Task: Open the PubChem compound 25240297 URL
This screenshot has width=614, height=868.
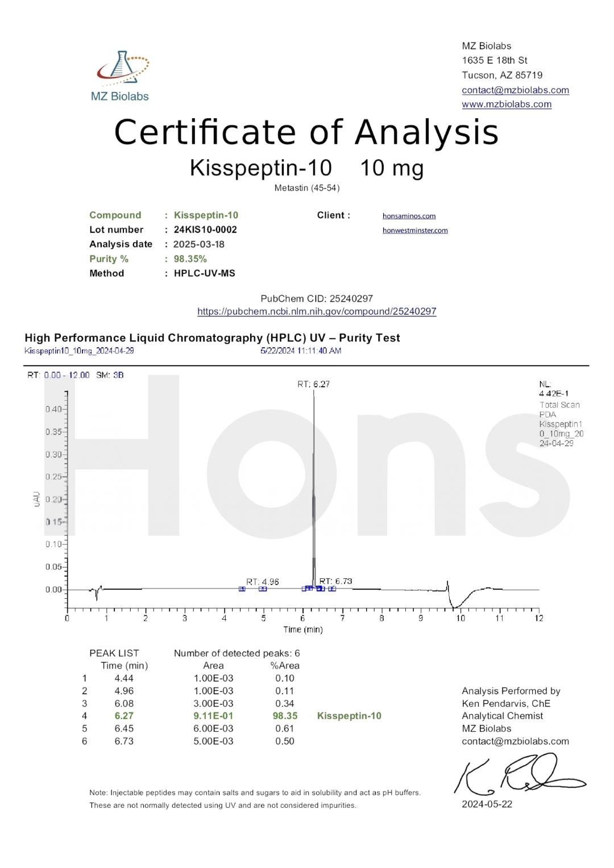Action: pos(317,311)
